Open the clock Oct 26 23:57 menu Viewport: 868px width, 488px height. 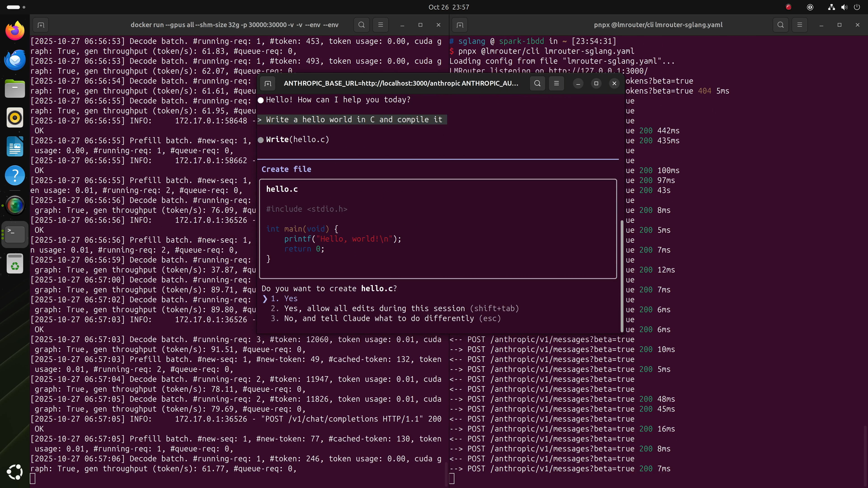[448, 7]
